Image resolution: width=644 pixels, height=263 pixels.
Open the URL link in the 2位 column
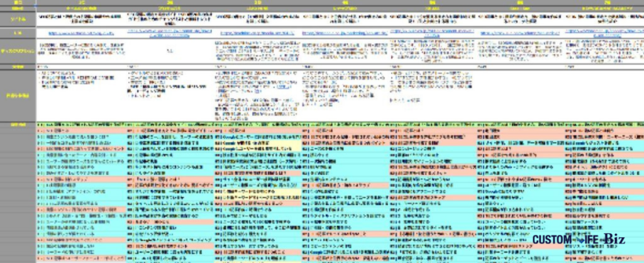(169, 33)
